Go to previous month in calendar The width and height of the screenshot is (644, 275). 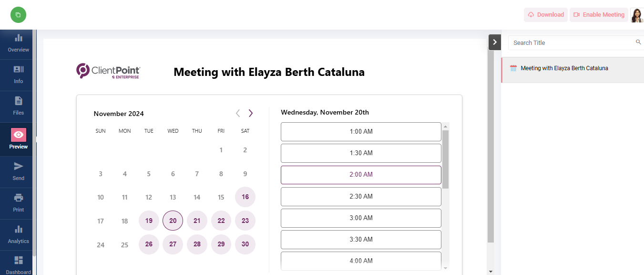tap(238, 113)
